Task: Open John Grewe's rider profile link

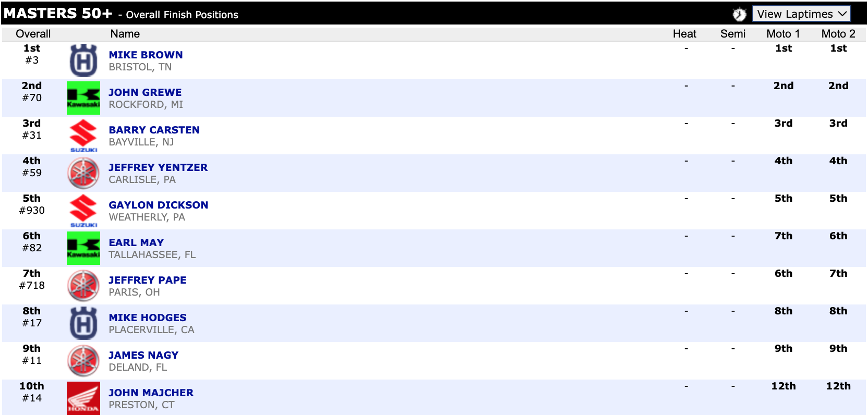Action: (145, 92)
